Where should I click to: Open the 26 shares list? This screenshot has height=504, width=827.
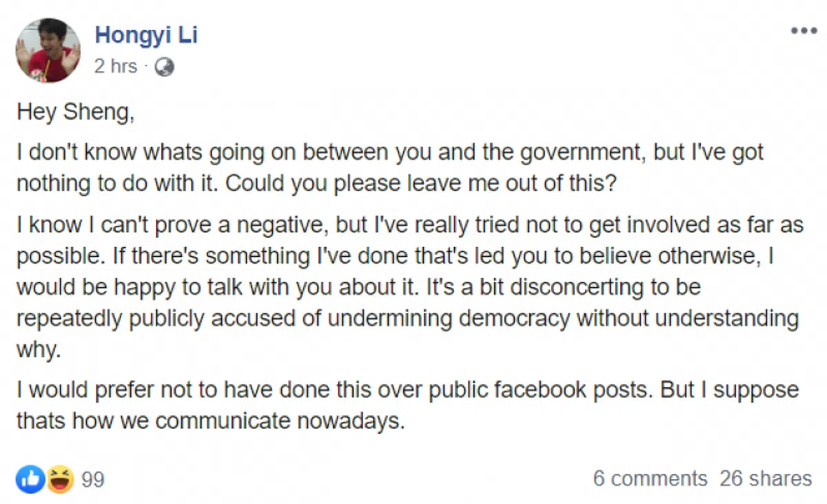point(766,479)
